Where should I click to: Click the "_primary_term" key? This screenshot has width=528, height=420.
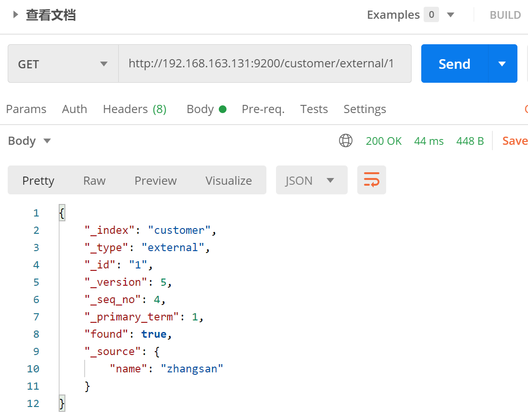coord(131,317)
